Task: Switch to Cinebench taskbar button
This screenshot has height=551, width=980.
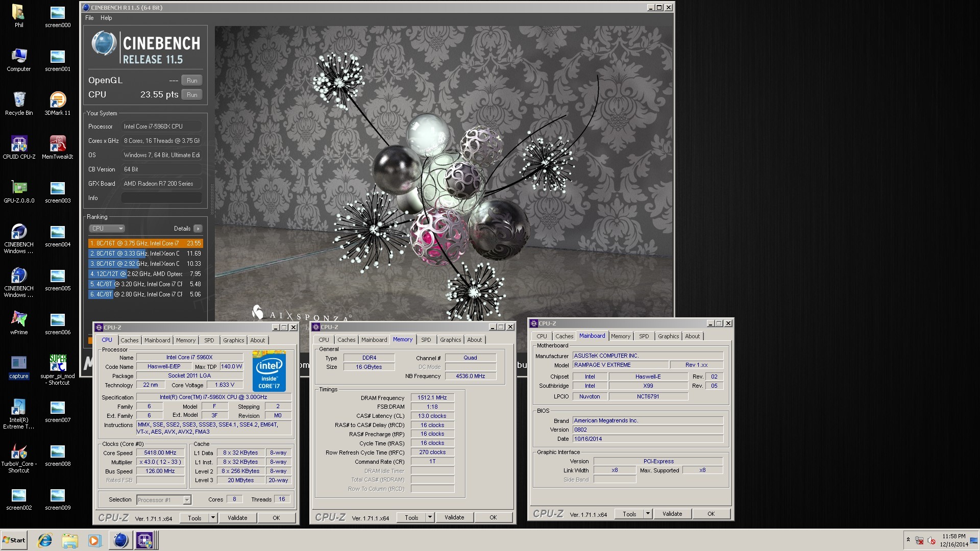Action: 120,540
